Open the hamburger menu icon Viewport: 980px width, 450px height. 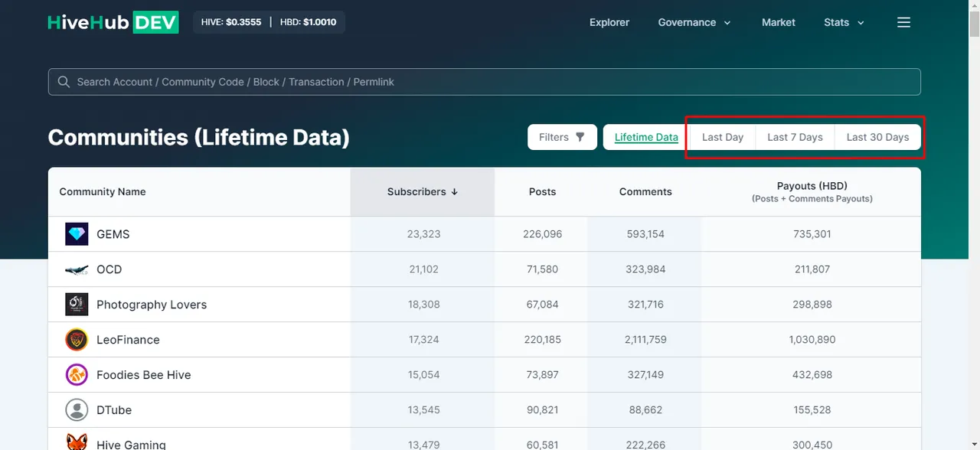tap(903, 22)
